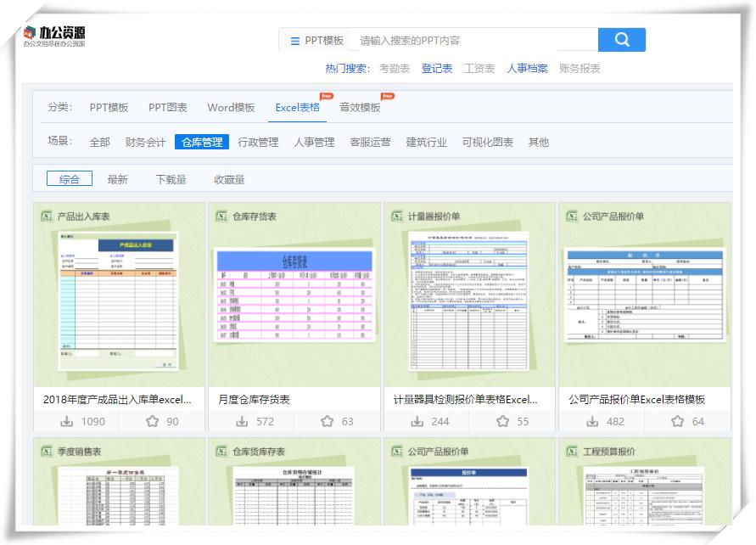Click favorite star beside 64
Screen dimensions: 756x545
(677, 422)
